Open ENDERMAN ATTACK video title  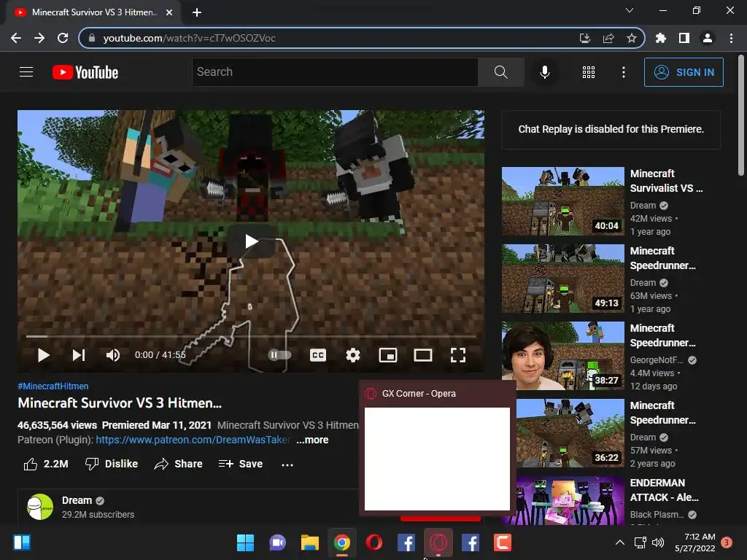click(664, 490)
